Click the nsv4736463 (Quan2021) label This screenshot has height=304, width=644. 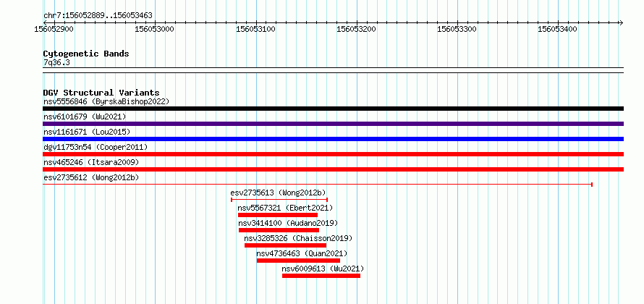302,253
